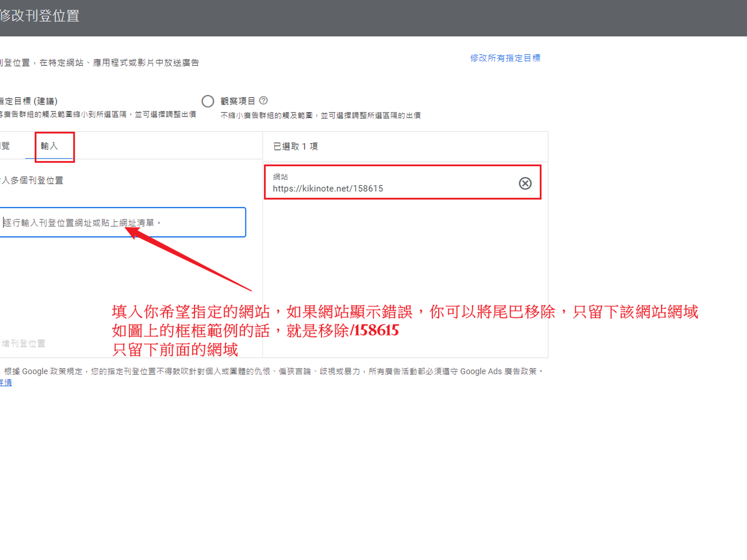The width and height of the screenshot is (747, 560).
Task: Click the selected website https://kikinote.net/158615
Action: tap(328, 189)
